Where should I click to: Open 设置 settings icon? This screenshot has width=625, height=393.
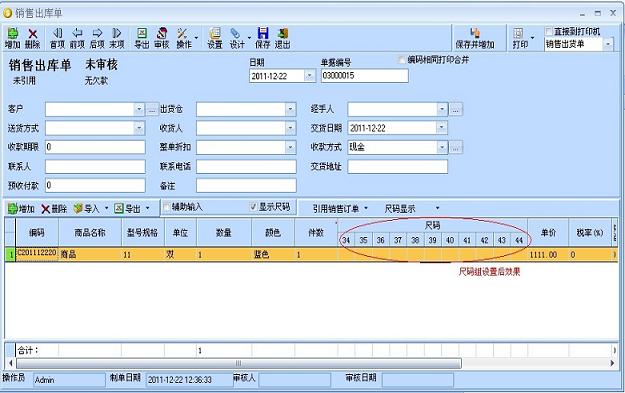(215, 38)
